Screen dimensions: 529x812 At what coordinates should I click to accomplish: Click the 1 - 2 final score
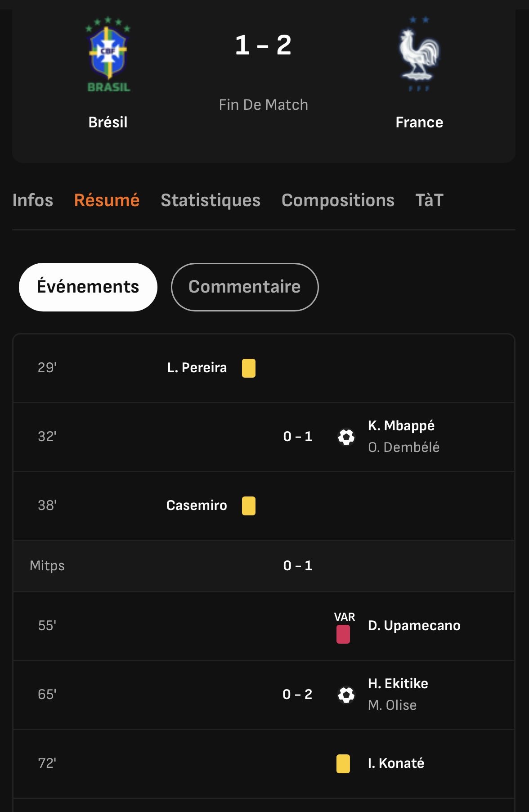click(264, 45)
